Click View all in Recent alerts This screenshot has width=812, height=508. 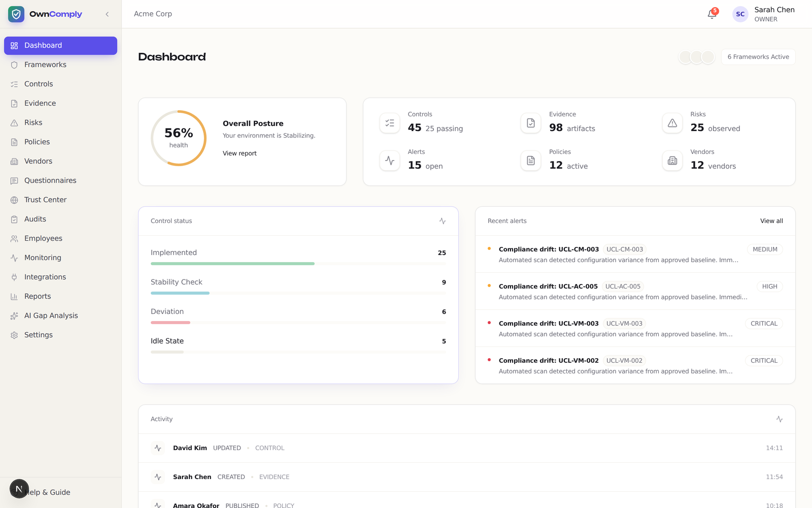tap(771, 221)
